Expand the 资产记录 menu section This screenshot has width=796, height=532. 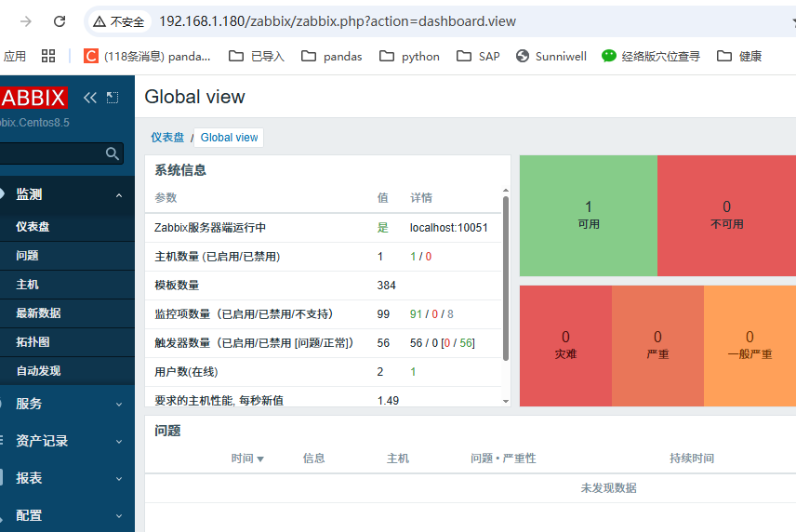coord(119,442)
